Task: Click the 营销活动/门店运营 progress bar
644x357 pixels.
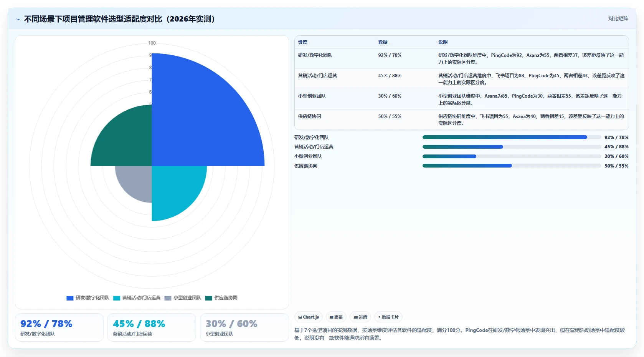Action: (512, 147)
